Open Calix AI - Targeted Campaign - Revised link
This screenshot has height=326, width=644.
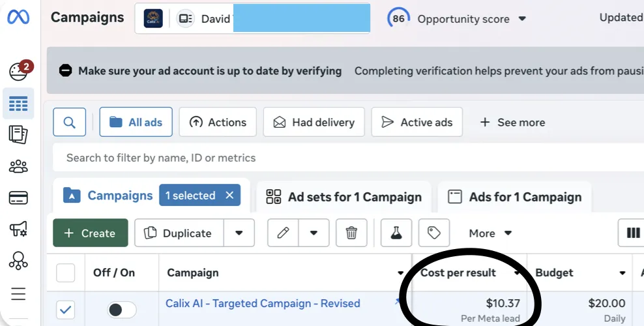pyautogui.click(x=263, y=303)
